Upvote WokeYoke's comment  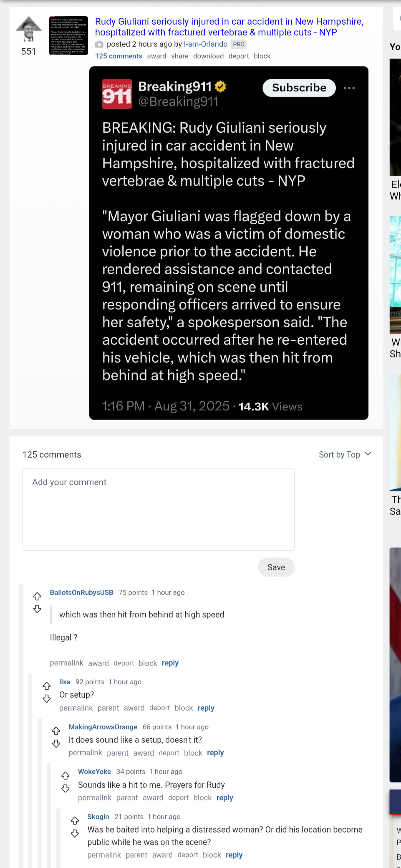point(66,776)
